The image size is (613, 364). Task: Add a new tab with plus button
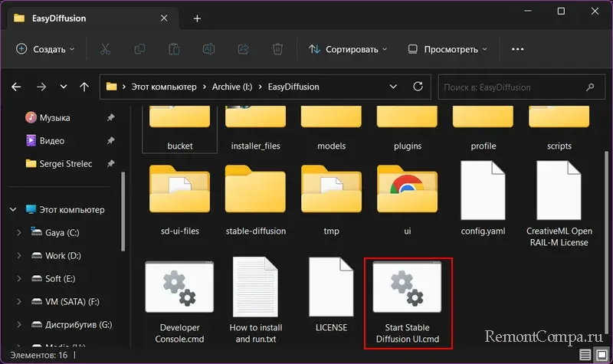[197, 18]
